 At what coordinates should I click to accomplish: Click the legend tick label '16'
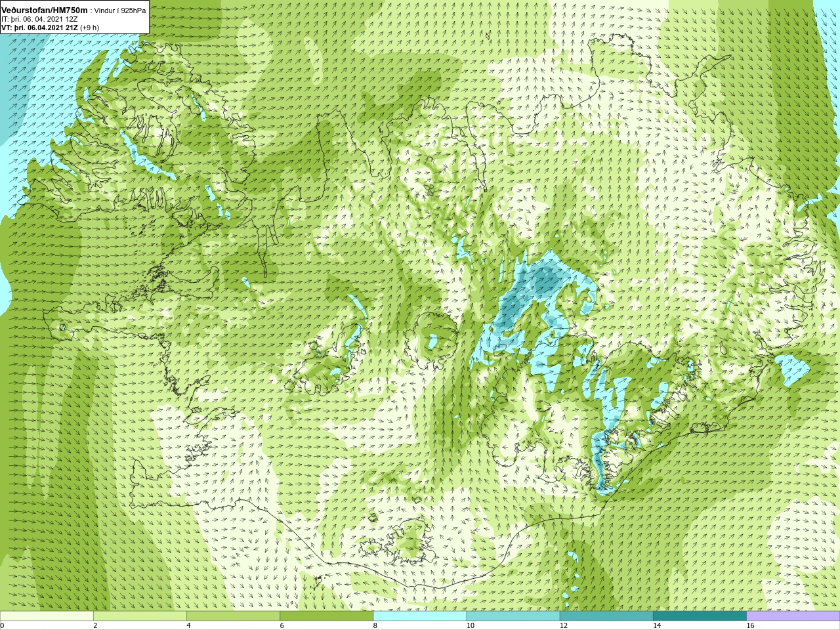751,625
